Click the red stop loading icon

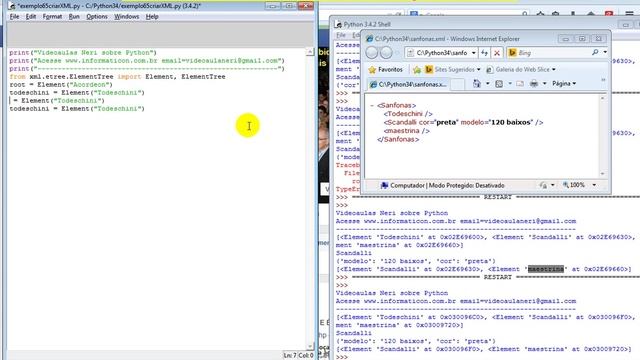(497, 53)
